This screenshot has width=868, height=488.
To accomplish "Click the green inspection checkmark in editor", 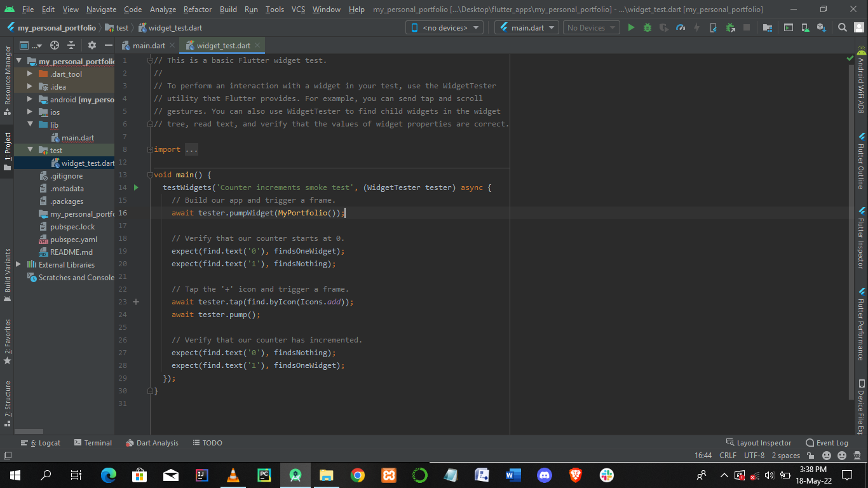I will coord(850,58).
